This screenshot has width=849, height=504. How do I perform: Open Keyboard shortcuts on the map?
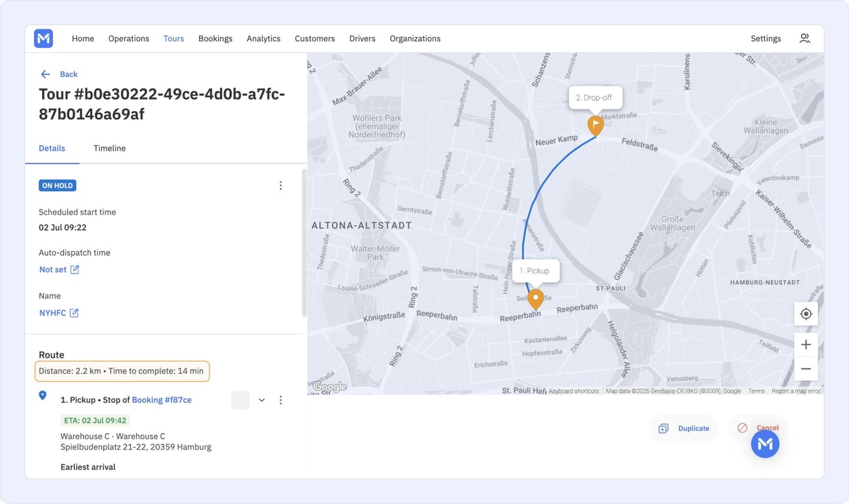[x=574, y=391]
